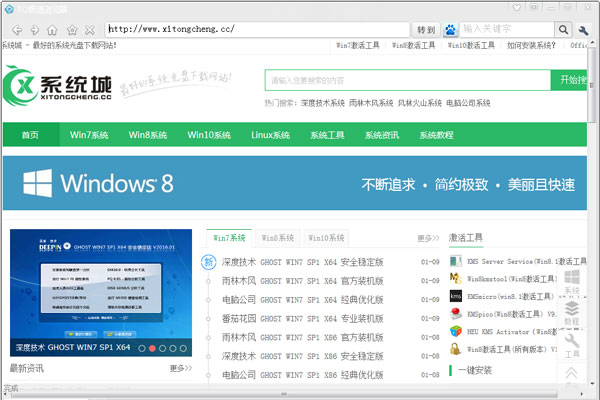Click the 转到 go button
The image size is (600, 400).
pyautogui.click(x=426, y=30)
